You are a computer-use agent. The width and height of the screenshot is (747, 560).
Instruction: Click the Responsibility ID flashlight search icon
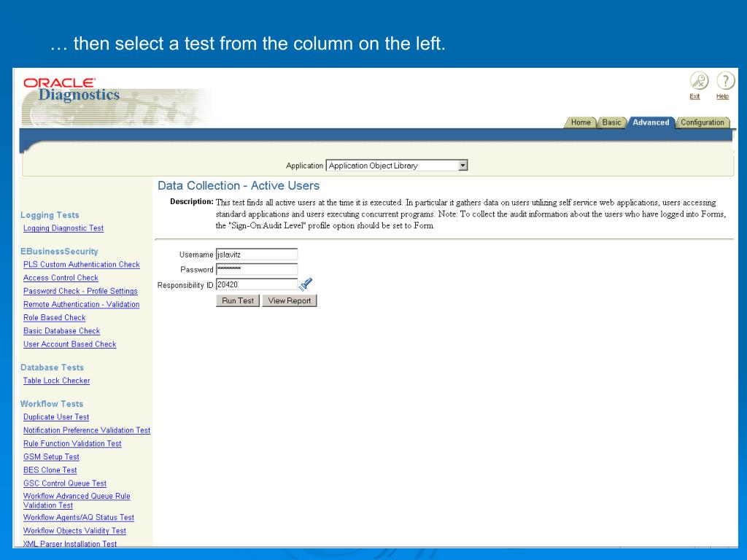(306, 284)
